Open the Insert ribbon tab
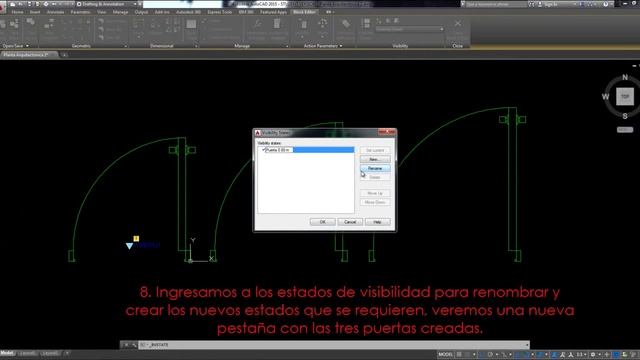 [35, 12]
